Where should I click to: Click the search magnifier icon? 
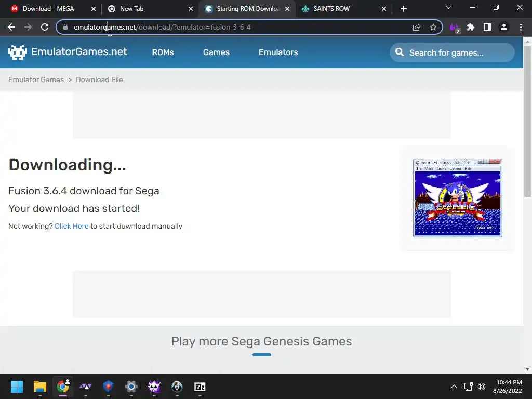400,52
